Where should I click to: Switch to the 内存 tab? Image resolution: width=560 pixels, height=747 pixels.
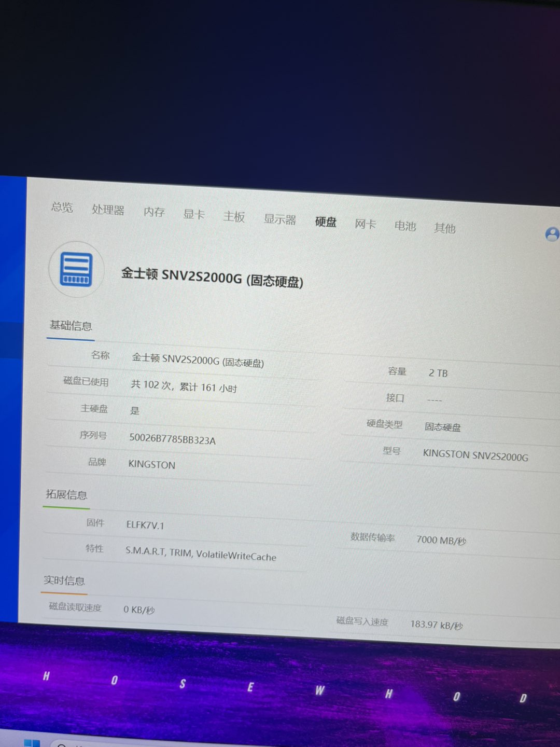tap(154, 212)
